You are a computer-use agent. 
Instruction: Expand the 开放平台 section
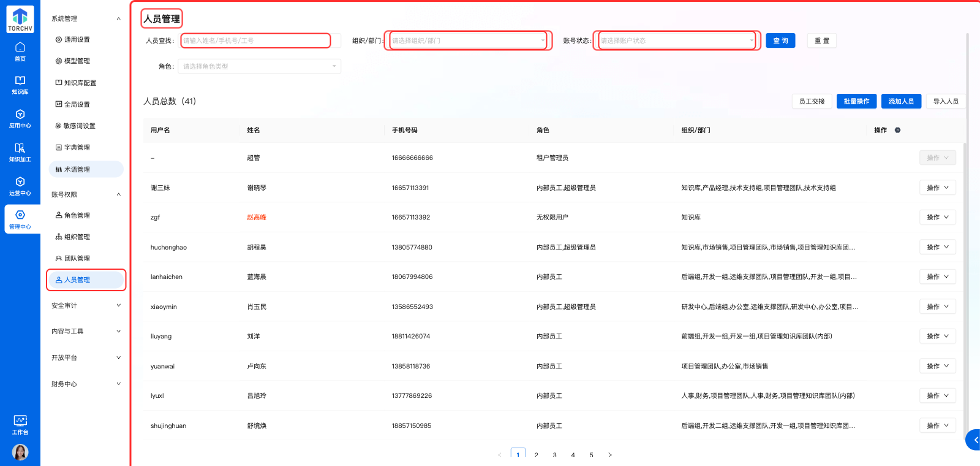(x=86, y=357)
